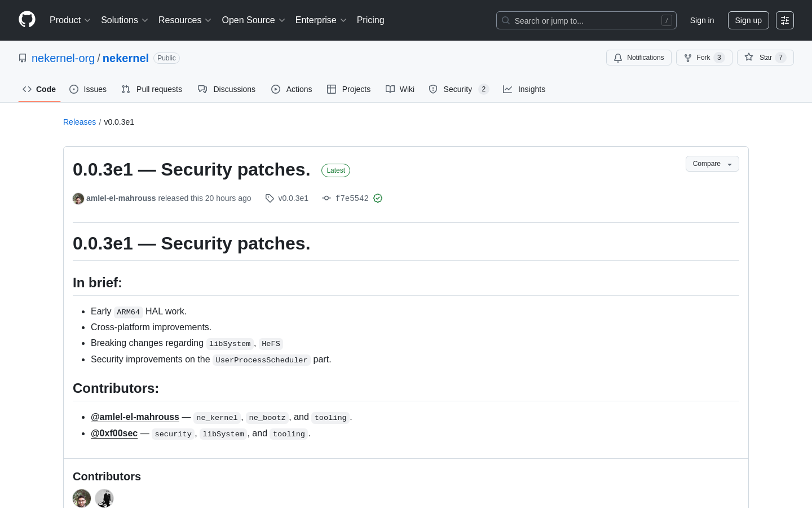Expand the Enterprise menu
812x508 pixels.
(x=321, y=20)
